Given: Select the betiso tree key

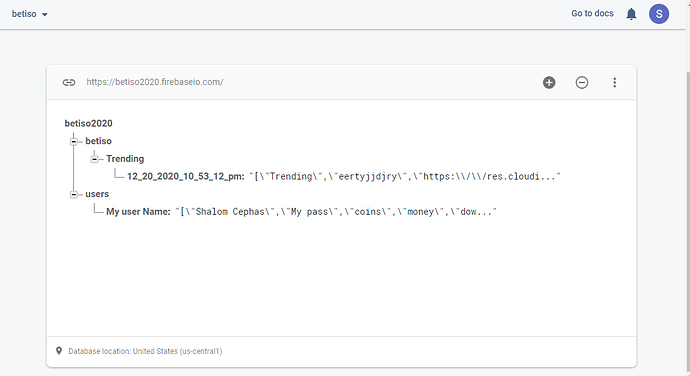Looking at the screenshot, I should [99, 141].
